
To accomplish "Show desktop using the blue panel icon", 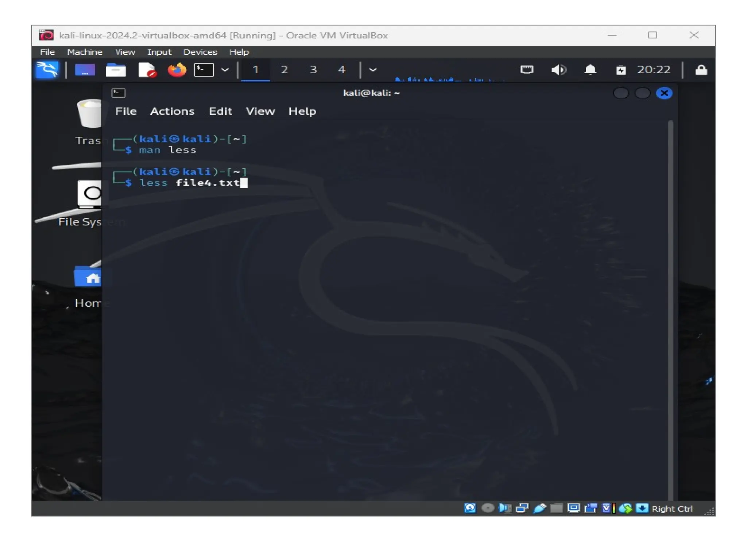I will (85, 70).
